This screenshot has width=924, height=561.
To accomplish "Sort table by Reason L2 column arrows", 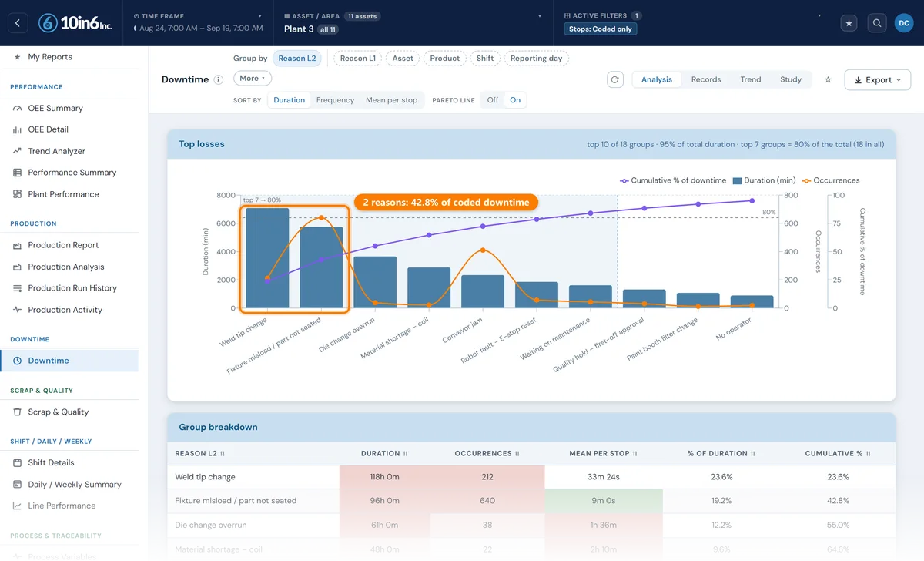I will (223, 454).
